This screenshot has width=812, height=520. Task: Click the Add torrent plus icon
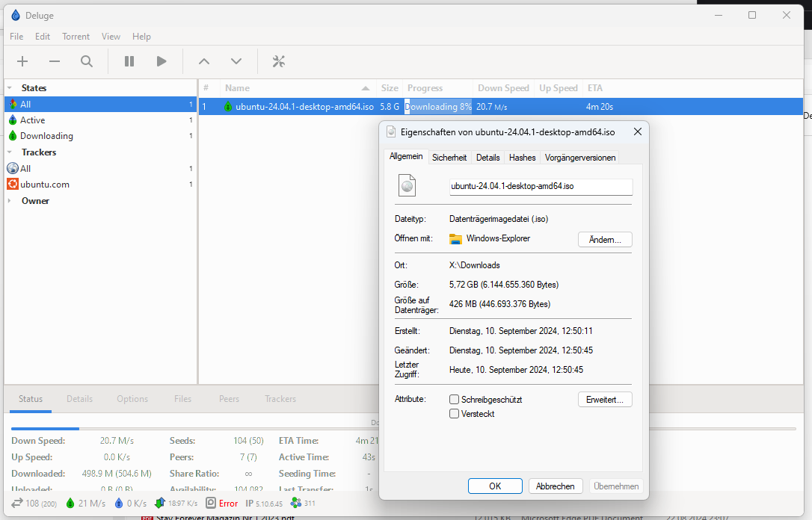click(22, 61)
